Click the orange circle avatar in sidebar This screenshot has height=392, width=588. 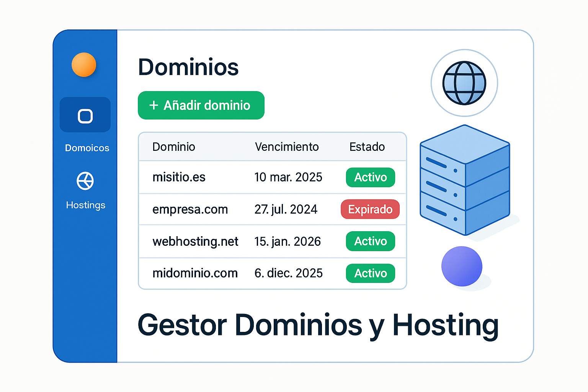(x=84, y=64)
